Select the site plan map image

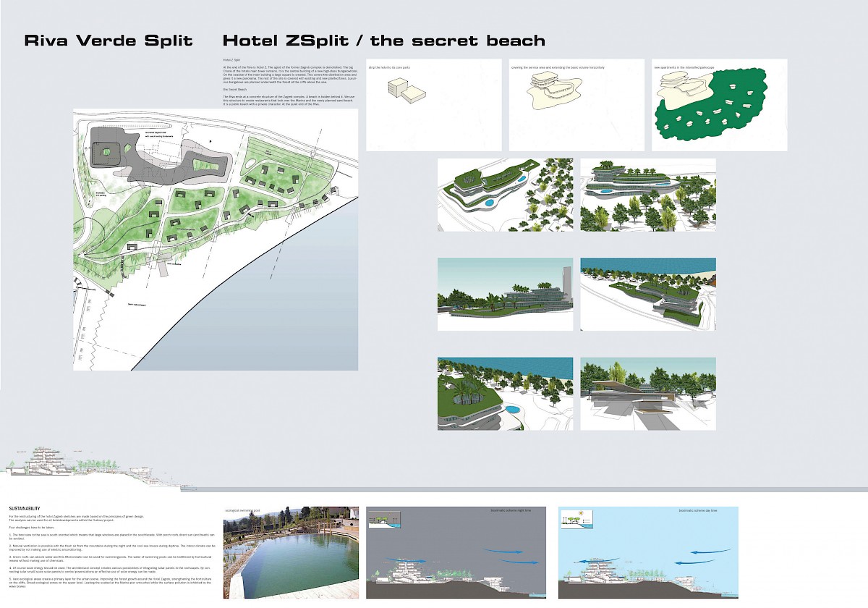pos(216,239)
